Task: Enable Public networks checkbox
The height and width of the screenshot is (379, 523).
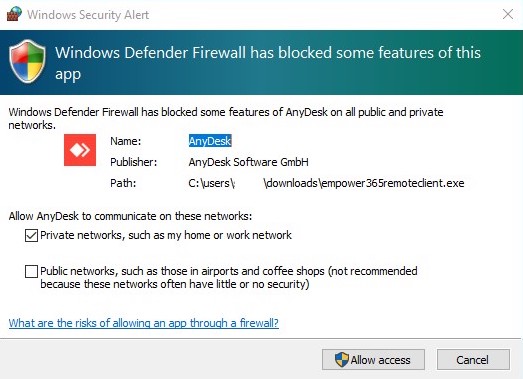Action: tap(31, 271)
